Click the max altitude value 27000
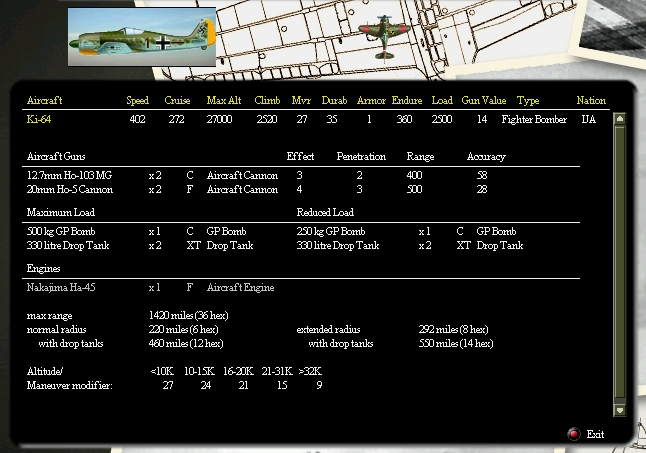 tap(219, 119)
